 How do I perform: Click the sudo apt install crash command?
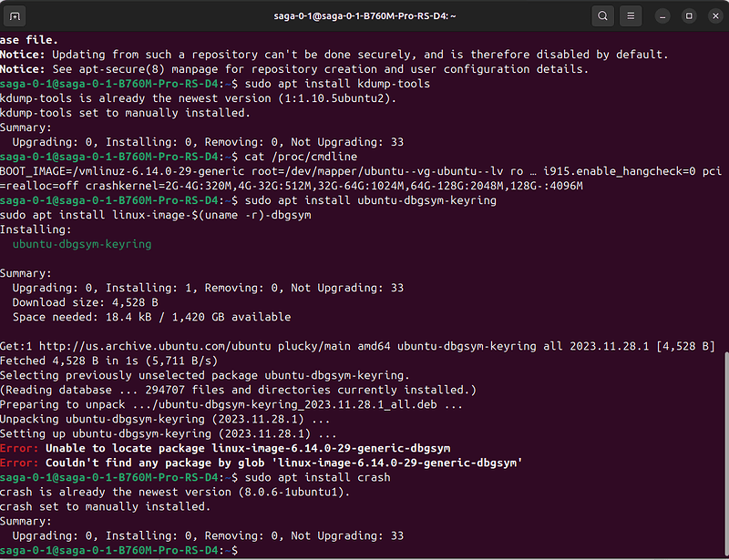(x=315, y=476)
